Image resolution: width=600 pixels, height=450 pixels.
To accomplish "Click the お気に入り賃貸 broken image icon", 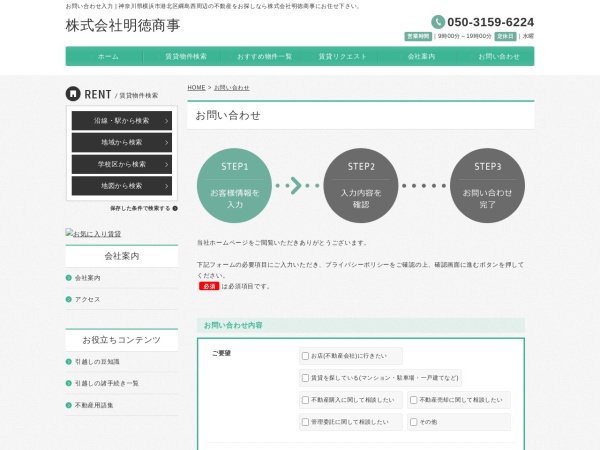I will tap(69, 232).
